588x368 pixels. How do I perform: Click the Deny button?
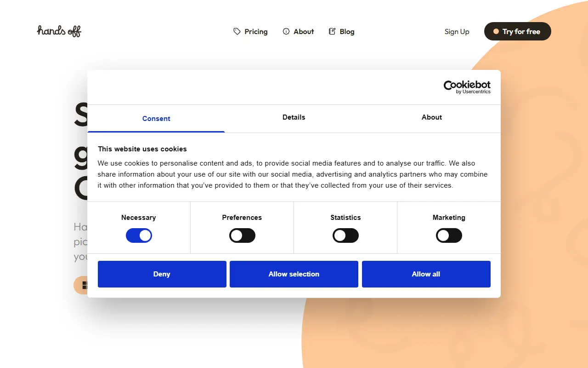pyautogui.click(x=162, y=274)
